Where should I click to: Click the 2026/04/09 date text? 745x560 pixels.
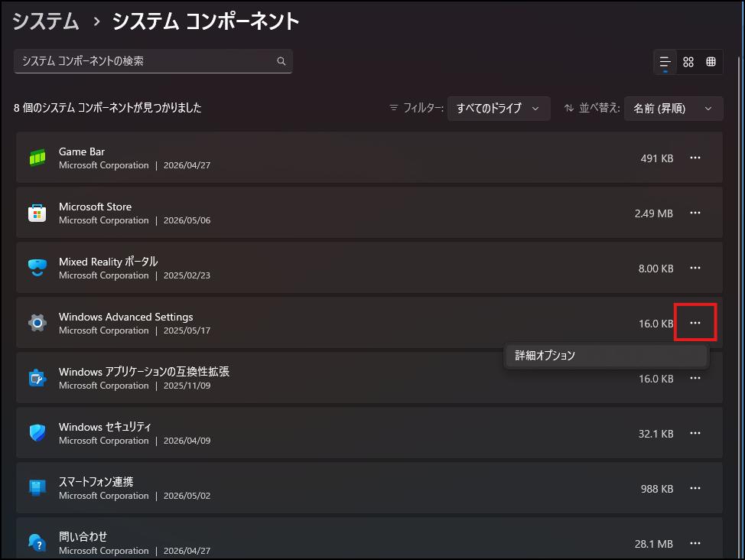pyautogui.click(x=187, y=441)
